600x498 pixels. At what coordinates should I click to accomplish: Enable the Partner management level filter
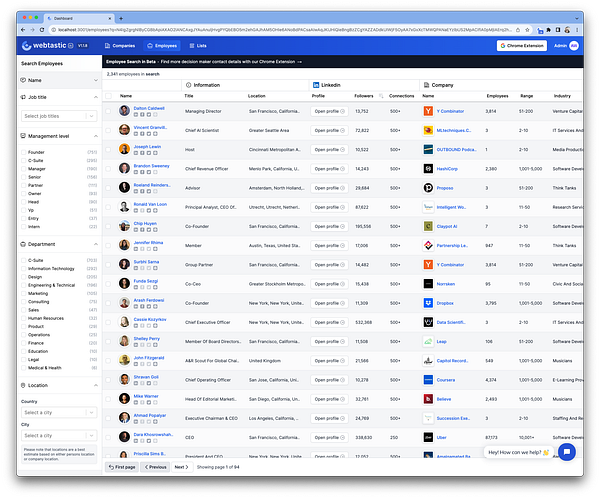[x=24, y=185]
